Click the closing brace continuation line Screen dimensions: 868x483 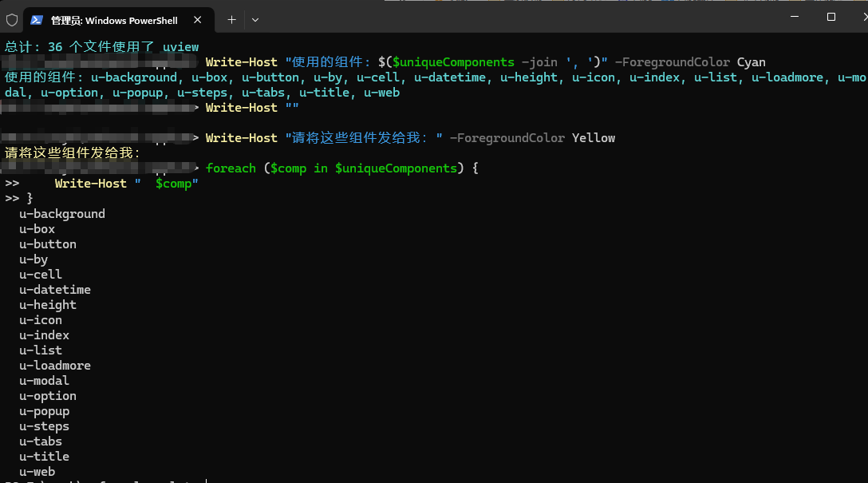[x=19, y=198]
